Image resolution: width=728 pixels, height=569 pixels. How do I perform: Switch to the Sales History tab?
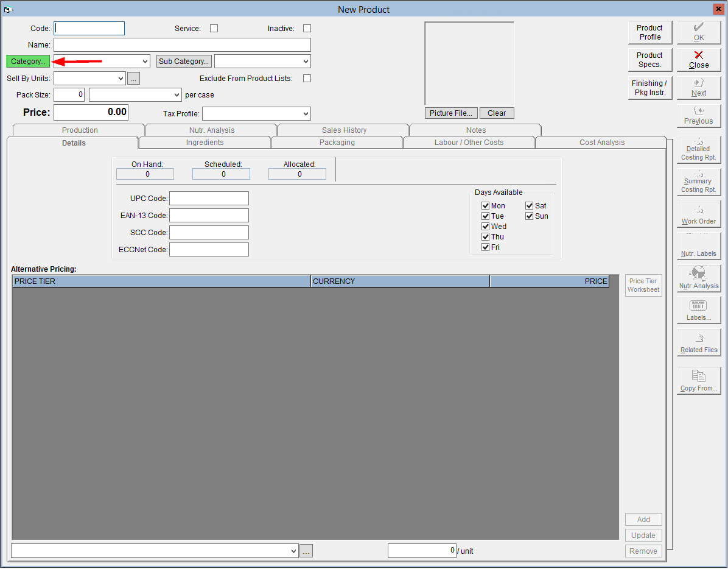click(344, 130)
